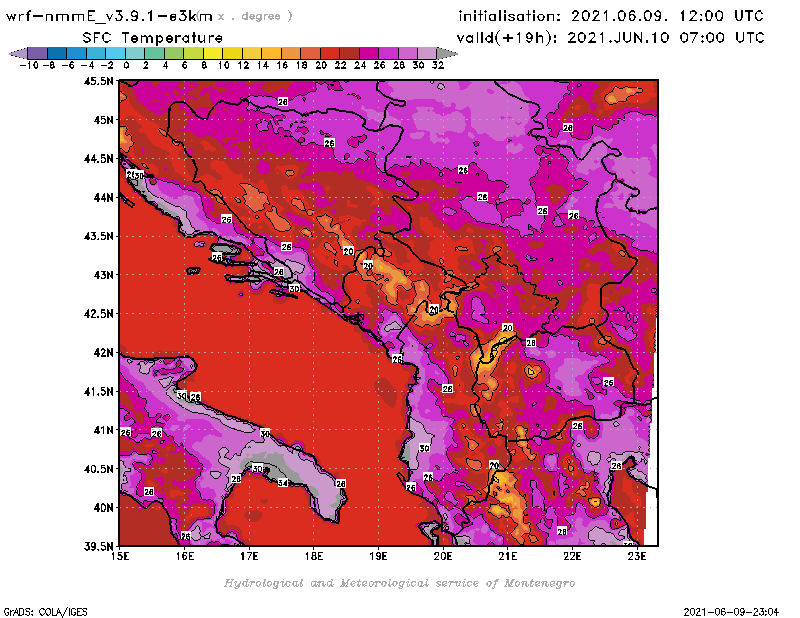
Task: Click the 17E longitude label
Action: [249, 556]
